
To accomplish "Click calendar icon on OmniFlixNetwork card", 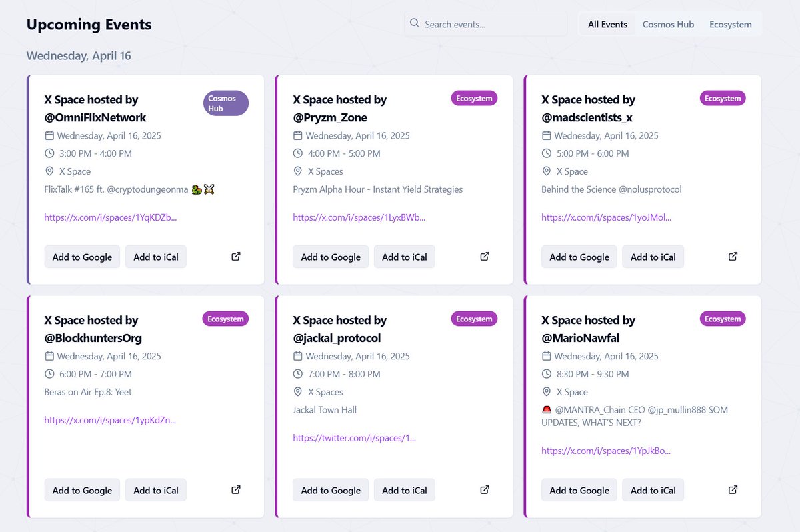I will click(49, 135).
